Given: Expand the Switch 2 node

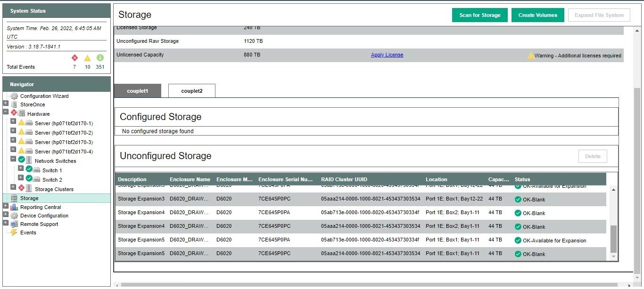Looking at the screenshot, I should click(x=21, y=177).
